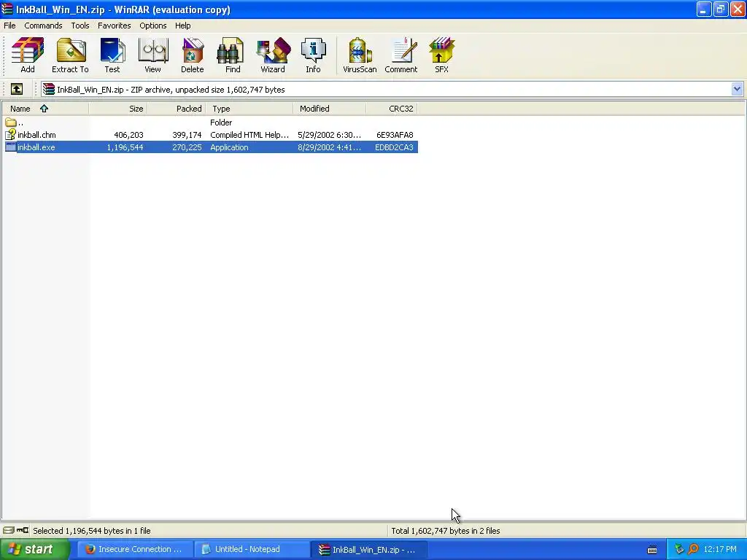Click the inkball.exe application icon
The height and width of the screenshot is (560, 747).
(x=10, y=147)
